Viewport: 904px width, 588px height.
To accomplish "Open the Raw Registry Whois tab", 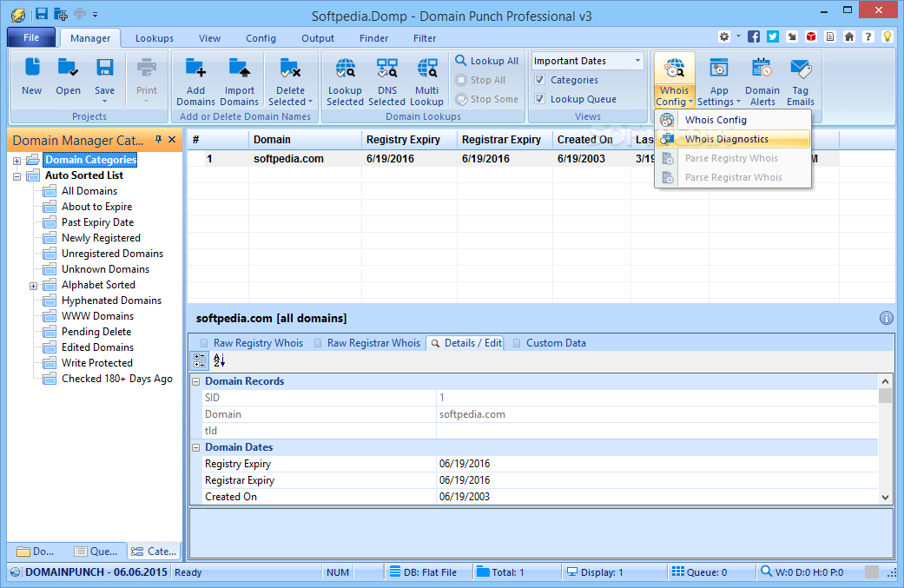I will 251,343.
